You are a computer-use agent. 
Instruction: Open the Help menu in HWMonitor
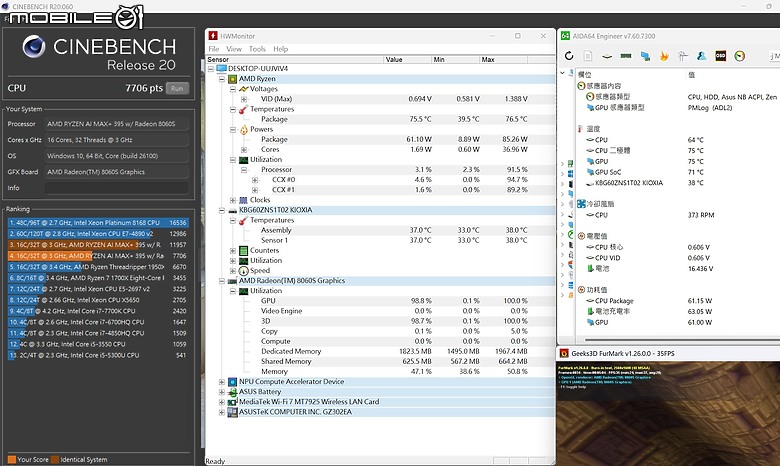(281, 49)
